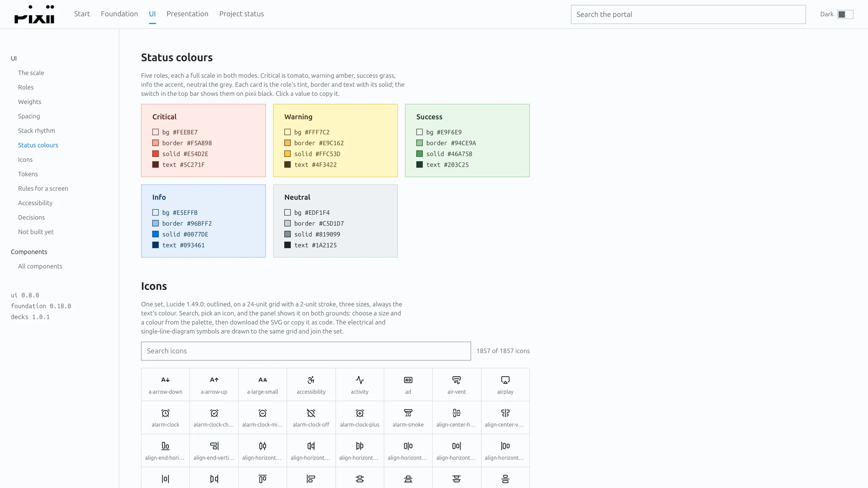Click the pixii logo
Image resolution: width=868 pixels, height=488 pixels.
coord(34,14)
